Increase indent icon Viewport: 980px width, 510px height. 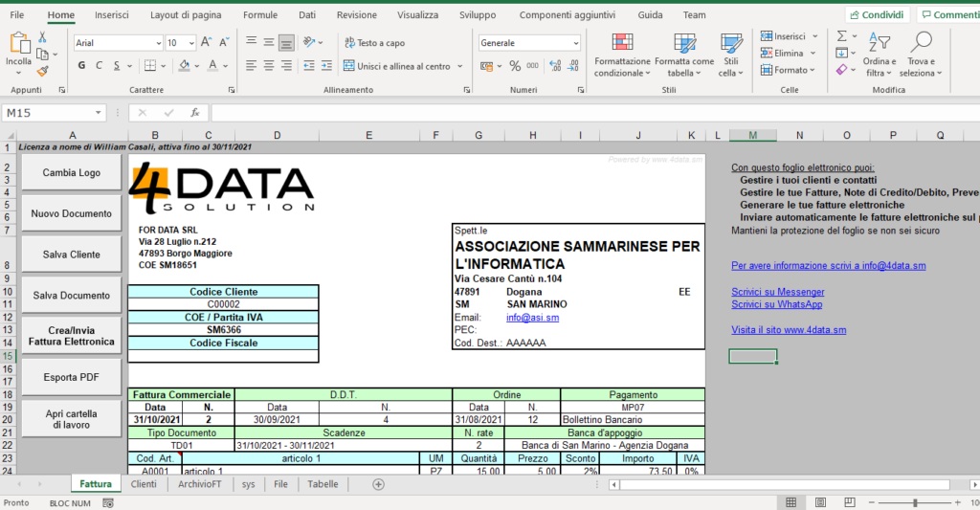point(326,65)
